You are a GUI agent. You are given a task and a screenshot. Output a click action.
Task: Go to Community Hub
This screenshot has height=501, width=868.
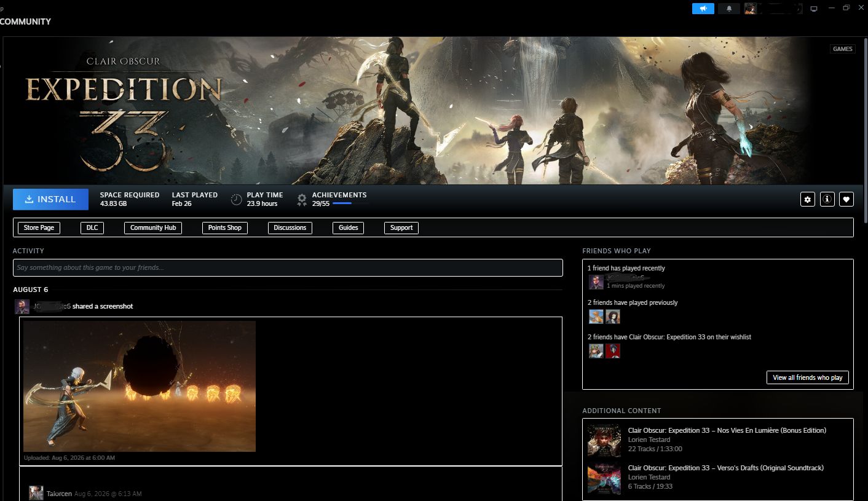[x=153, y=227]
